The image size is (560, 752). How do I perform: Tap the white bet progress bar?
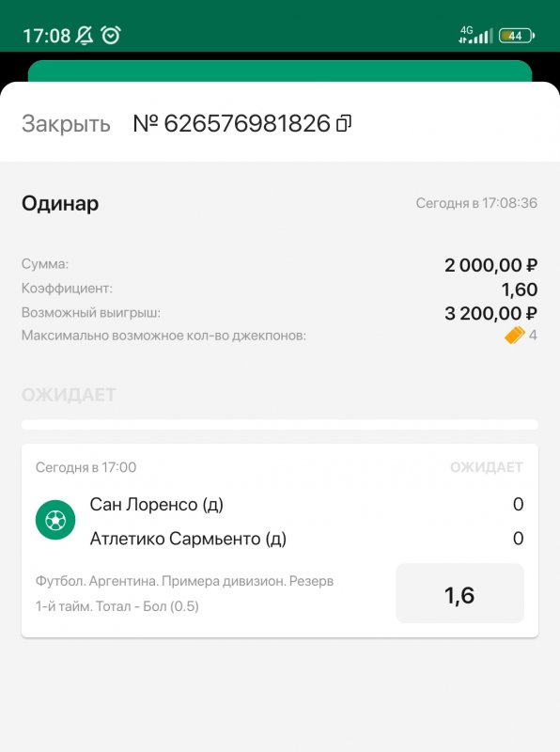tap(280, 425)
